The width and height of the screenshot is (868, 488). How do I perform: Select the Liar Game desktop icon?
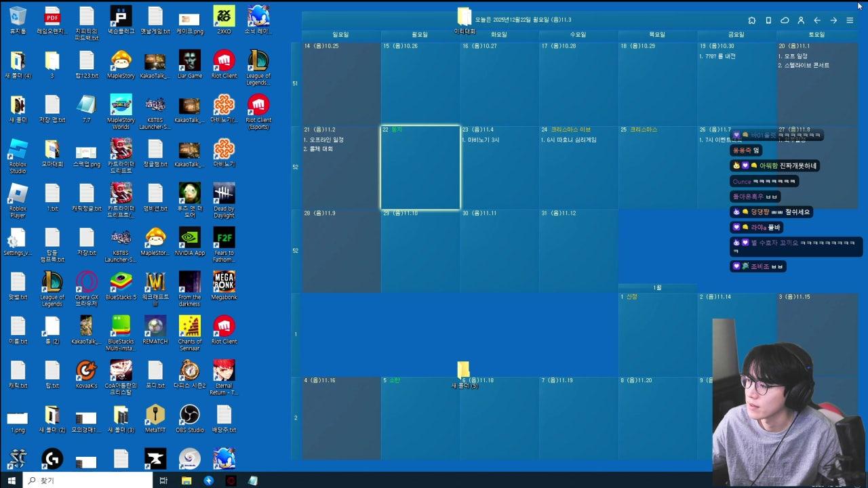click(190, 64)
